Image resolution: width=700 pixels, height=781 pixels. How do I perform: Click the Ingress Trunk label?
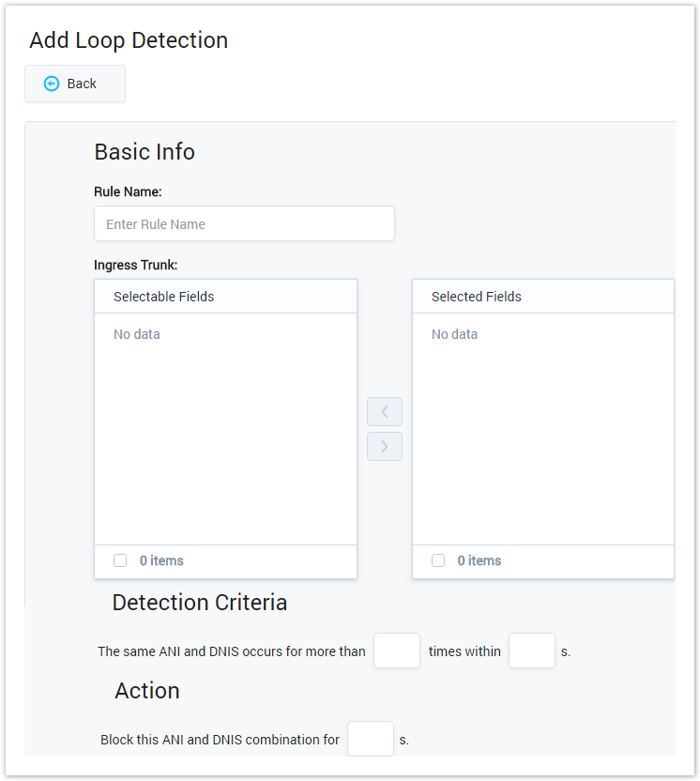tap(136, 266)
